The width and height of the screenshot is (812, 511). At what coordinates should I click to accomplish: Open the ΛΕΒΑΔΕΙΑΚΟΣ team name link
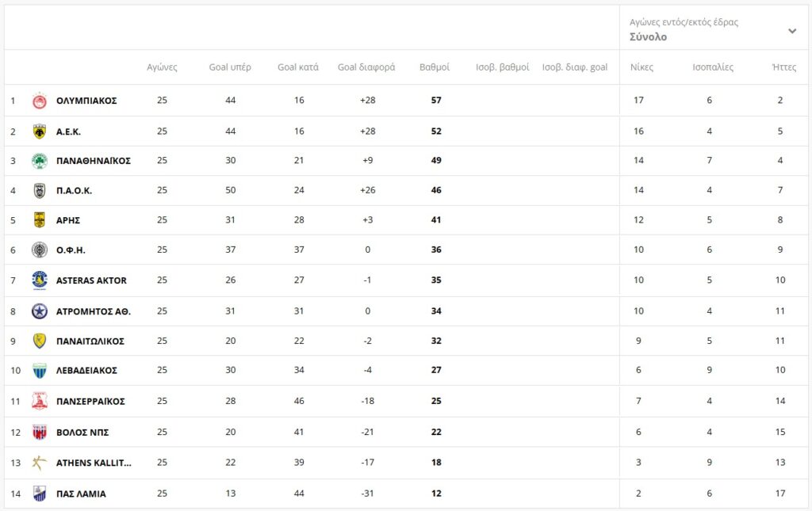[x=86, y=371]
